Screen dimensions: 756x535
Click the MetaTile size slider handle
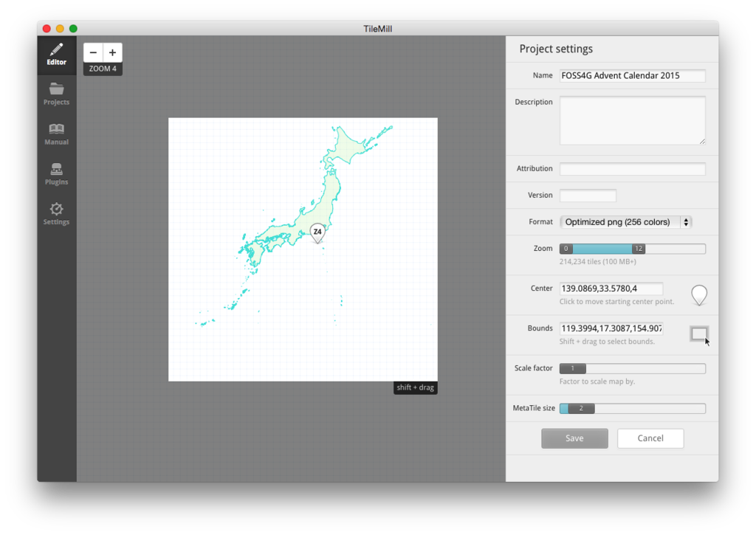click(x=581, y=409)
